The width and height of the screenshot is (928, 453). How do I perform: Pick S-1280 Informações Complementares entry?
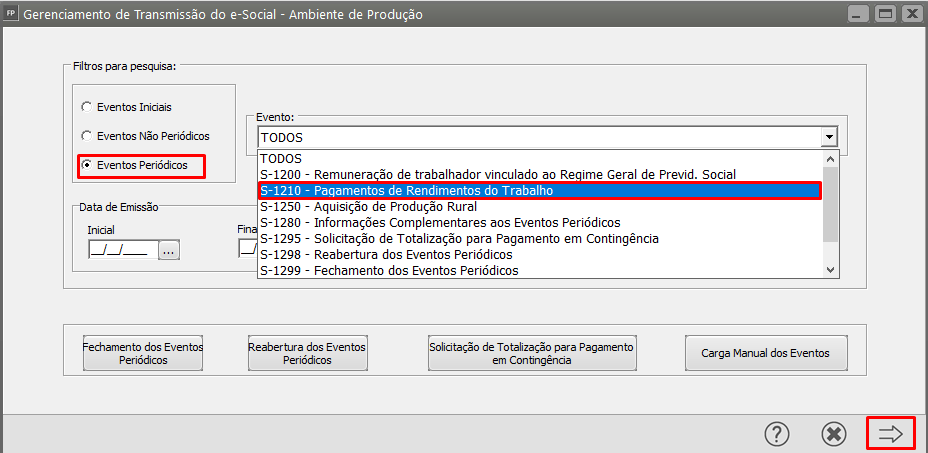(x=540, y=223)
